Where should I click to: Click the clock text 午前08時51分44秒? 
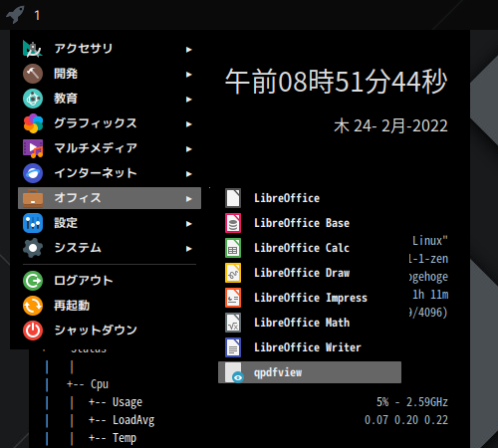pos(336,82)
